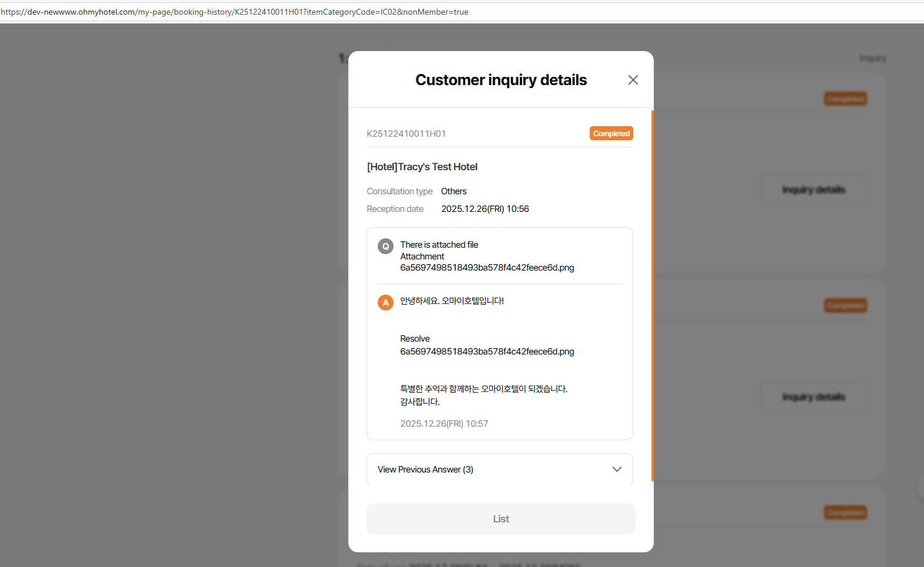Image resolution: width=924 pixels, height=567 pixels.
Task: Click the orange A answer icon
Action: point(385,303)
